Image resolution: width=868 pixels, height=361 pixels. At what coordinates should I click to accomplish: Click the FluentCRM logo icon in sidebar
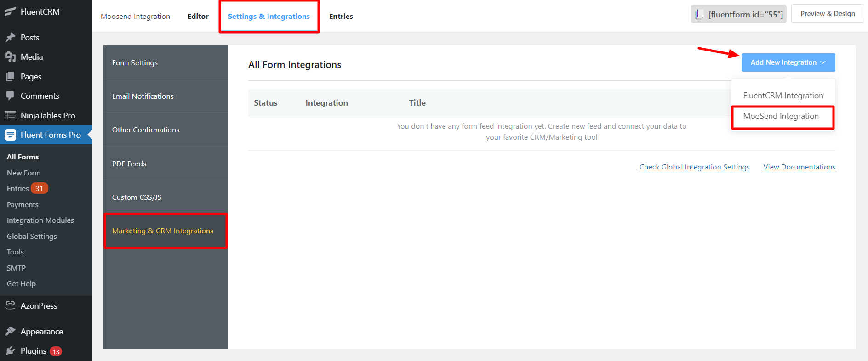[x=10, y=12]
